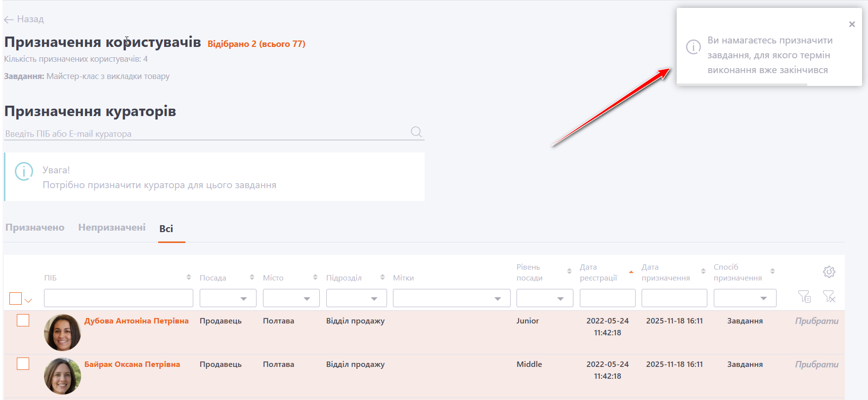Switch to the Непризначені tab
The image size is (868, 400).
(x=112, y=228)
